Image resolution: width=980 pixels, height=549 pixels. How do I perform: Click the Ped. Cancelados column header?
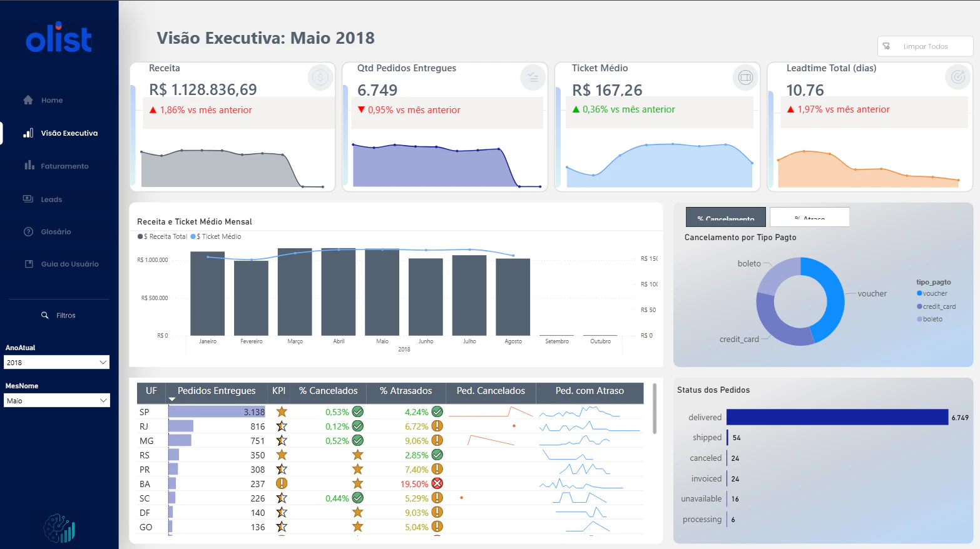491,391
